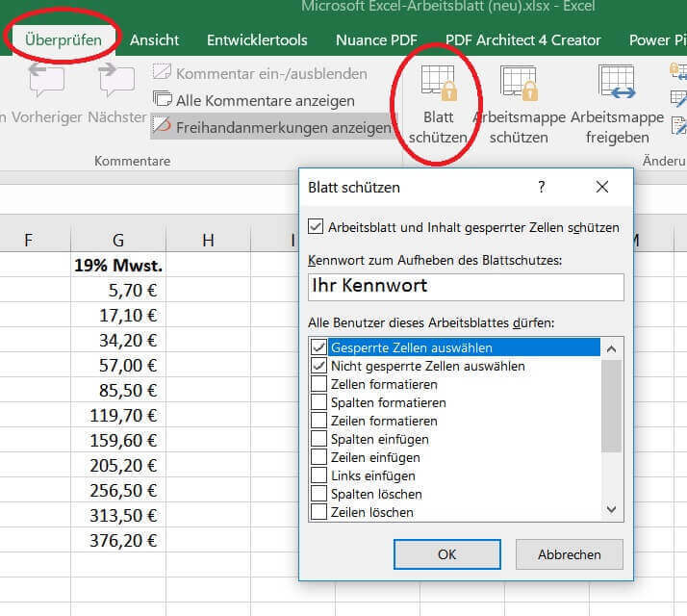687x616 pixels.
Task: Uncheck Arbeitsblatt und Inhalt gesperrter Zellen schützen
Action: 316,227
